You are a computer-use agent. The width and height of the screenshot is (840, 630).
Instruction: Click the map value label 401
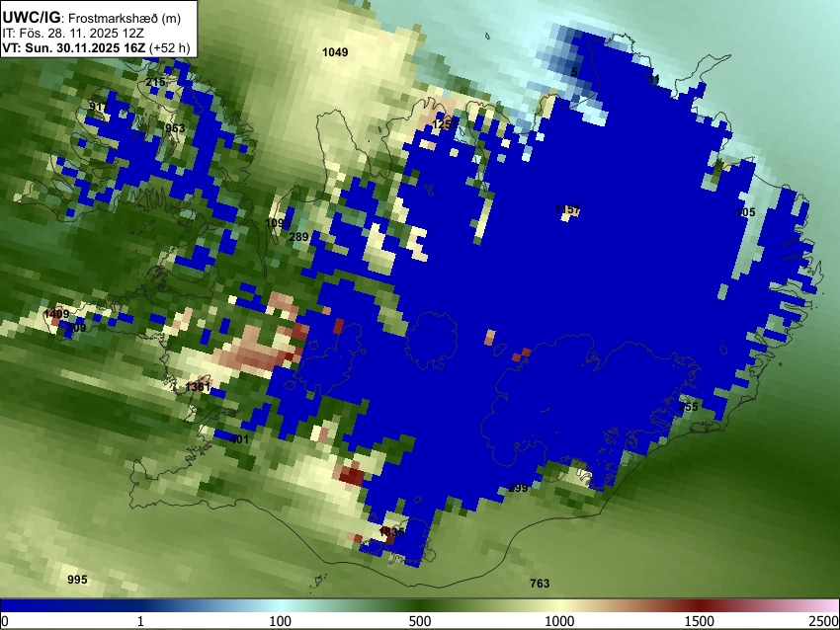click(x=239, y=439)
